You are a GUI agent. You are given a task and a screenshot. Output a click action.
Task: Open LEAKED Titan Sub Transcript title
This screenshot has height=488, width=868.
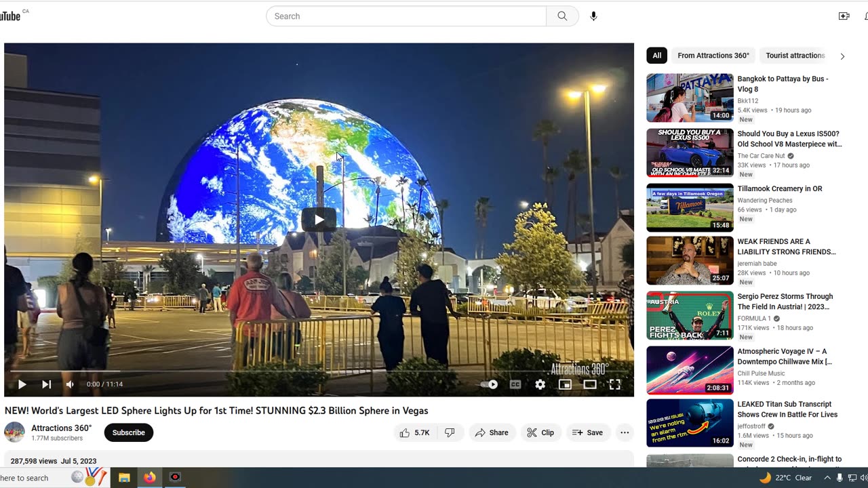[x=787, y=409]
